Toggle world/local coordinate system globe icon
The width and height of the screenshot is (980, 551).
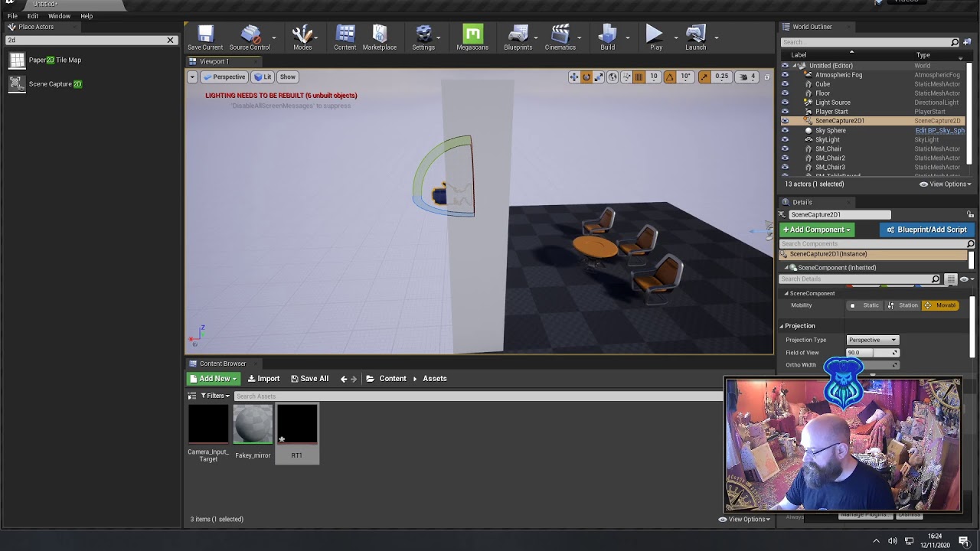612,77
